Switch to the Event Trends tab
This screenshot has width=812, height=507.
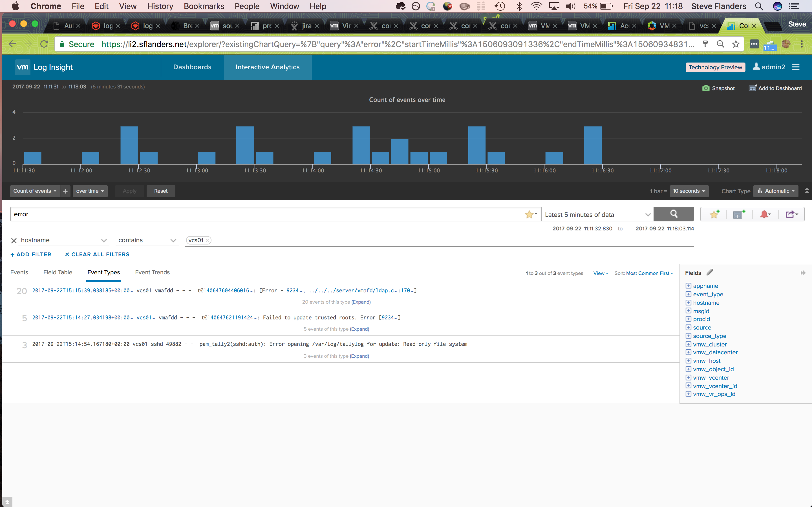click(152, 272)
